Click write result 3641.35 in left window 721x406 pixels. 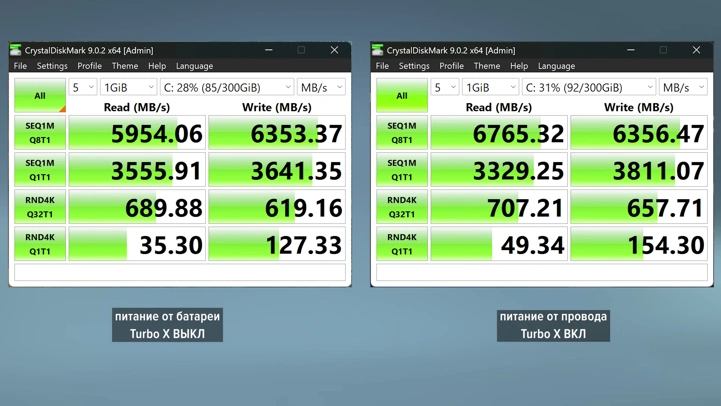pyautogui.click(x=277, y=170)
